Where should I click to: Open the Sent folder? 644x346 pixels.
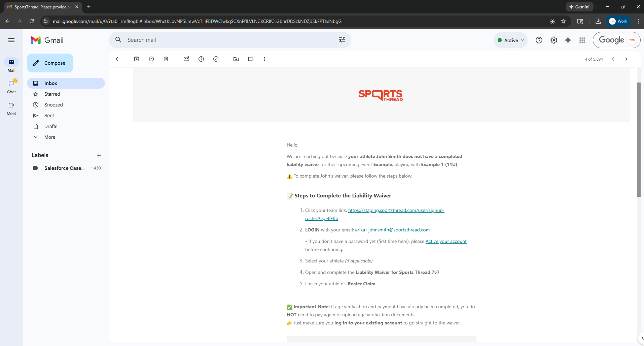[66, 116]
